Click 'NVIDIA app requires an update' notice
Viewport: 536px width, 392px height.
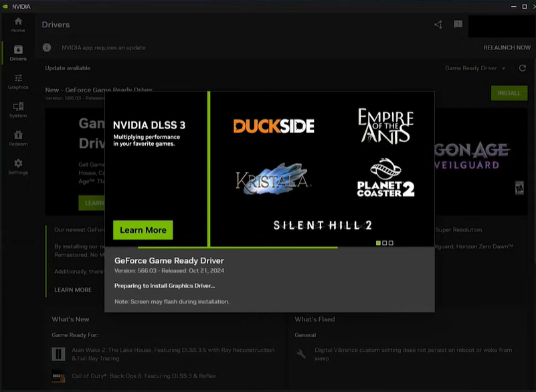(x=104, y=47)
